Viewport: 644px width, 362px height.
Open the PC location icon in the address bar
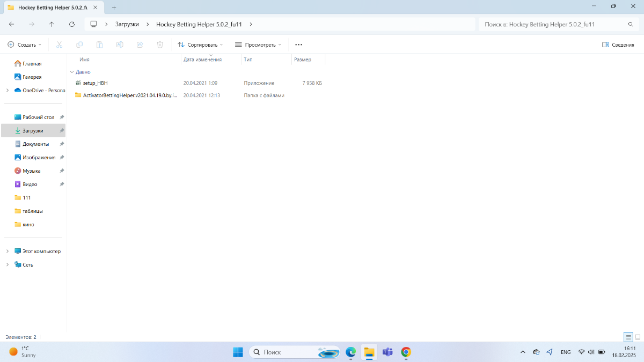click(x=93, y=24)
